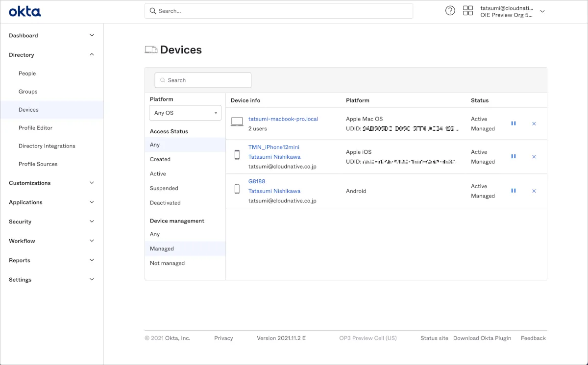
Task: Filter access status by Suspended
Action: 164,188
